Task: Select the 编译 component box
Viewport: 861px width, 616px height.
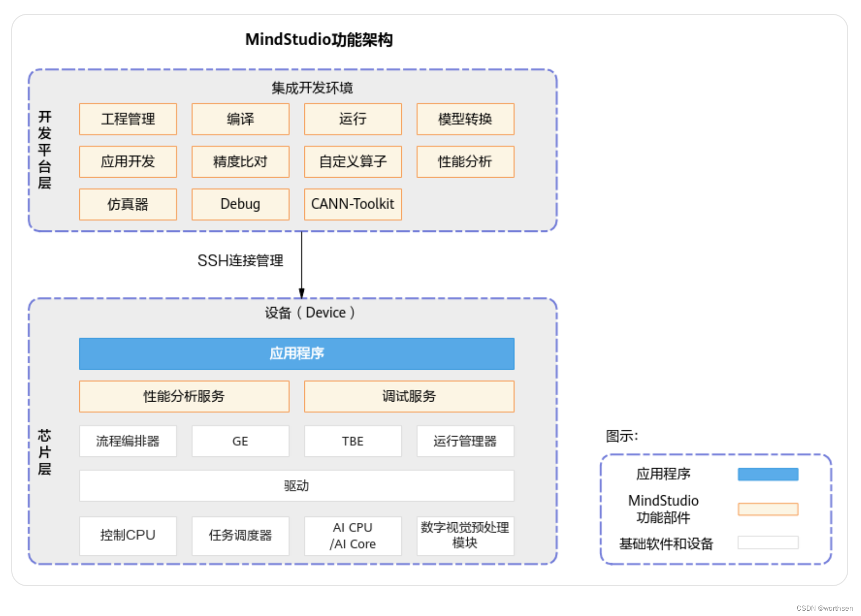Action: tap(241, 119)
